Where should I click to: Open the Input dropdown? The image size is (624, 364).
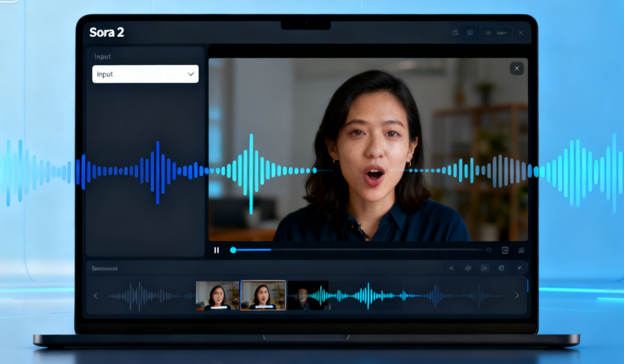(x=145, y=74)
